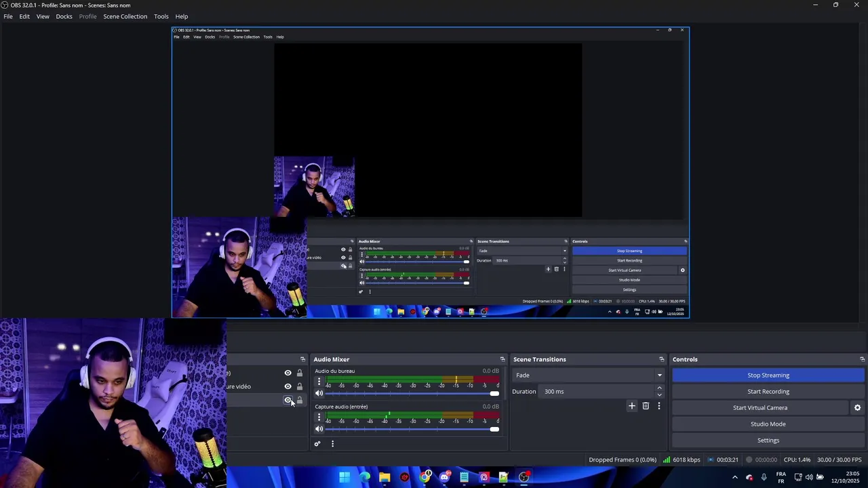868x488 pixels.
Task: Lock the source row ending 'ure vidéo'
Action: pyautogui.click(x=299, y=387)
